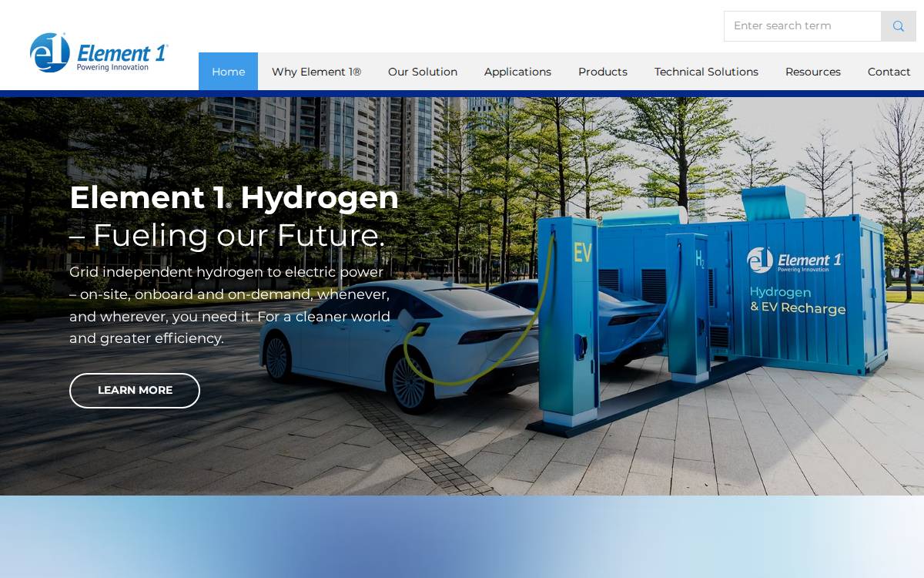Click the paragraph starting "Grid independent hydrogen"
Screen dimensions: 924x578
click(230, 305)
